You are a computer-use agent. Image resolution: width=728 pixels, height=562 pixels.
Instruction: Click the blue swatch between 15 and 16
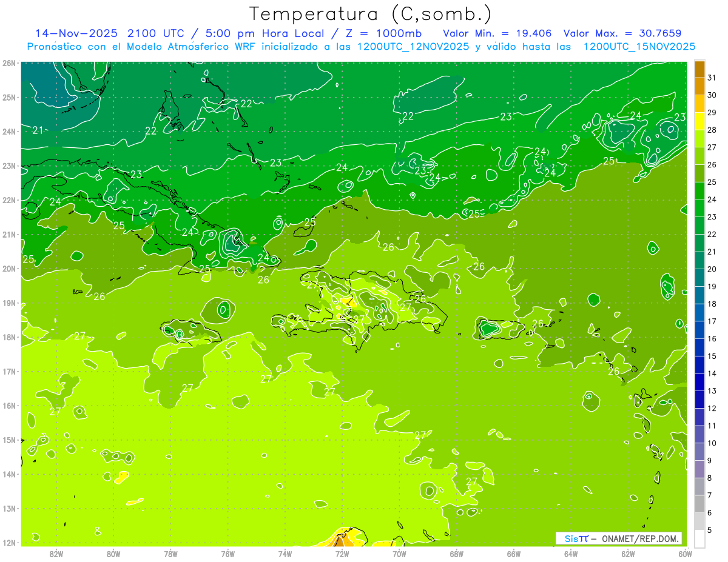click(700, 347)
